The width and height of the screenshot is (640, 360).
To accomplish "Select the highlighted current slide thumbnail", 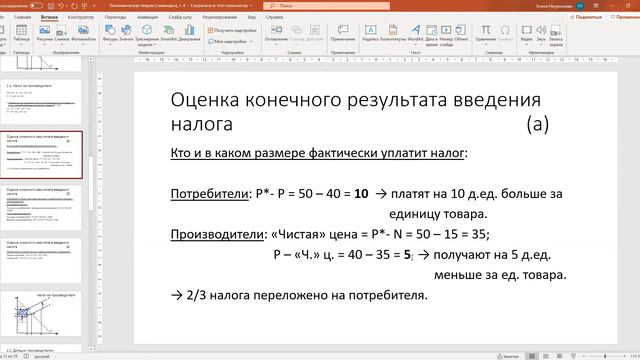I will pyautogui.click(x=41, y=155).
